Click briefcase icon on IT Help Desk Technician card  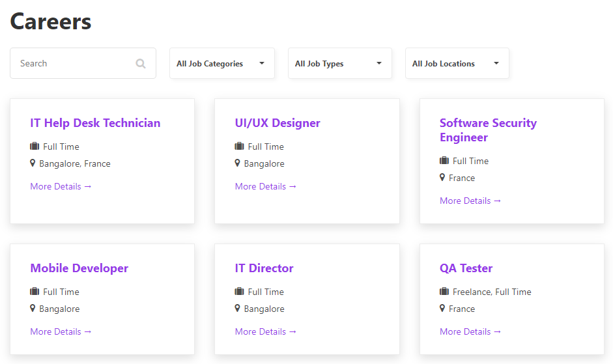(35, 147)
